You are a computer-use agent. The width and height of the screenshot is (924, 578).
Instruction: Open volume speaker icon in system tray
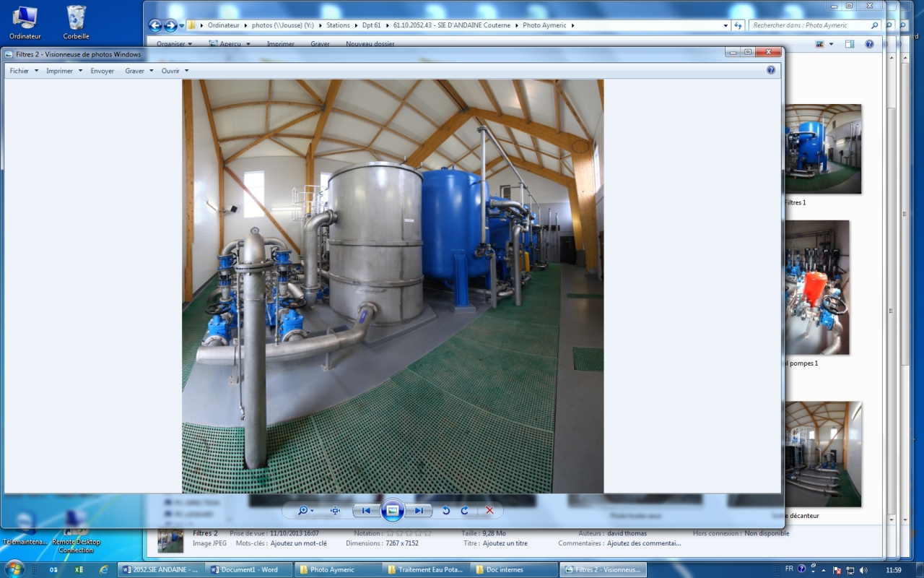point(863,569)
